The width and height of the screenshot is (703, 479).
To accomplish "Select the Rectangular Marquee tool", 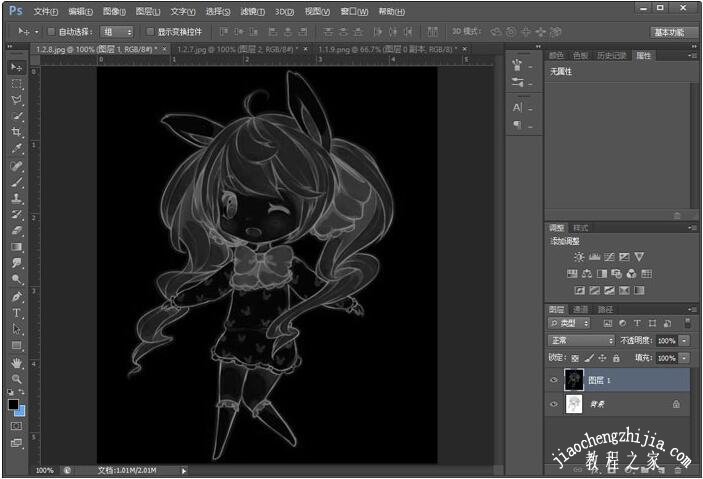I will pyautogui.click(x=16, y=83).
